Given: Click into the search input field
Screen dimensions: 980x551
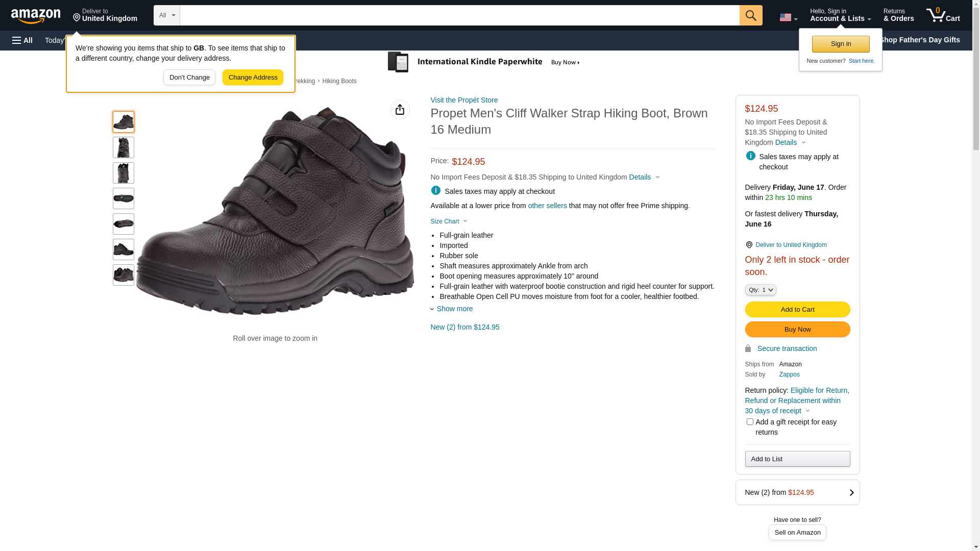Looking at the screenshot, I should [459, 15].
